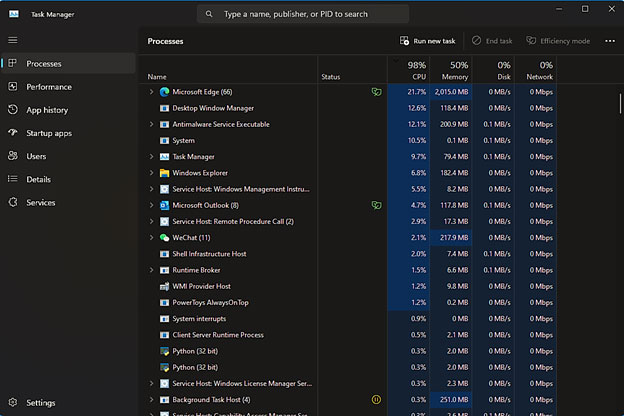Screen dimensions: 624x416
Task: Click efficiency mode leaf on Microsoft Edge row
Action: (x=376, y=92)
